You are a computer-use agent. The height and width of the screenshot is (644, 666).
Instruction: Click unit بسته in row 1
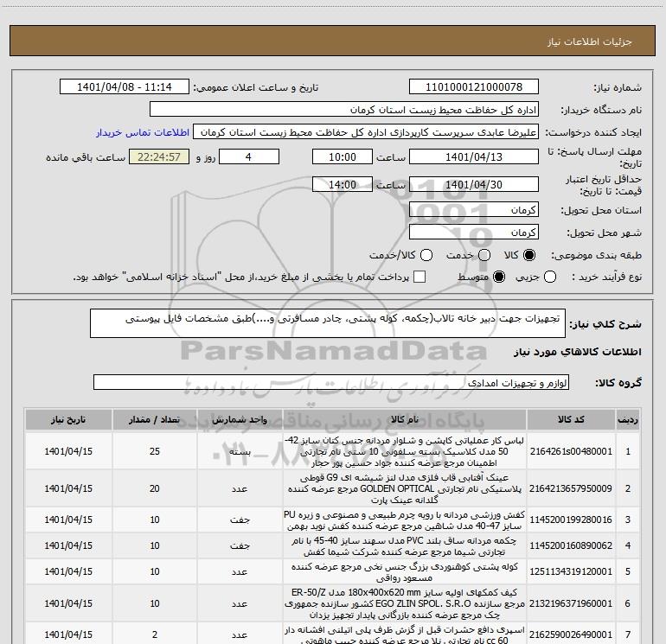(240, 452)
